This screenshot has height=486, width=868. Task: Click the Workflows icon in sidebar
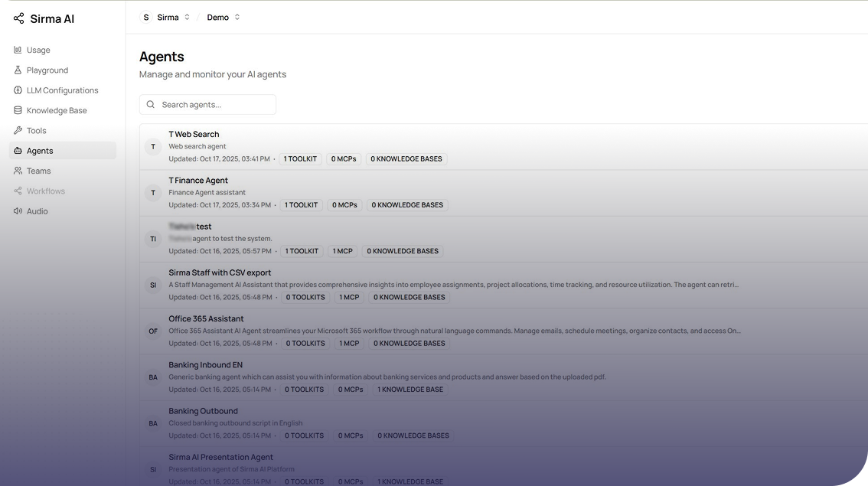pyautogui.click(x=18, y=191)
